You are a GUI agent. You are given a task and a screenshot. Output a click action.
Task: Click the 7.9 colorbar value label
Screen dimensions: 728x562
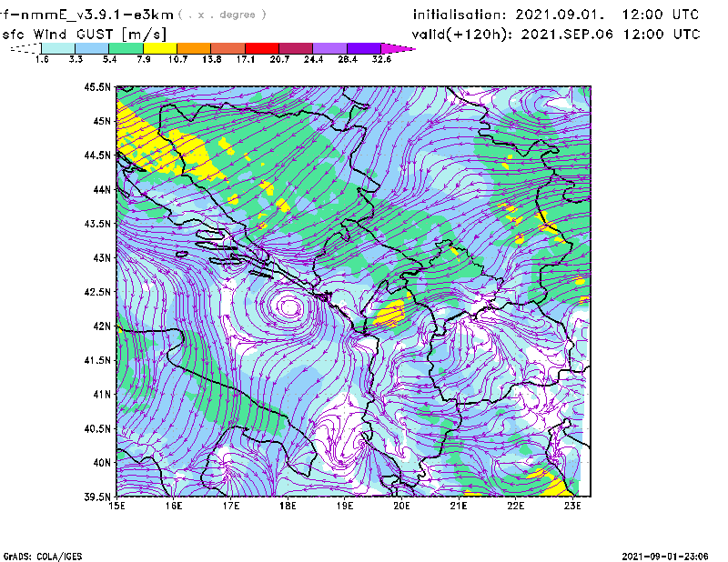(144, 59)
